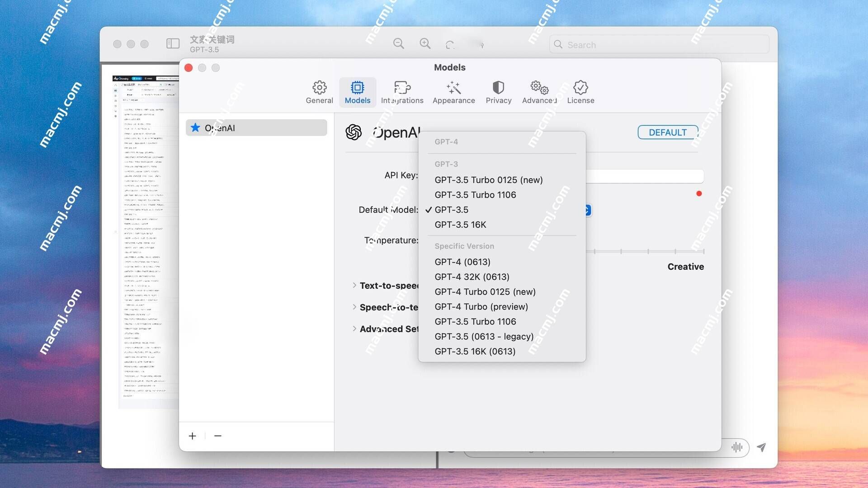Select the OpenAI provider in sidebar
The image size is (868, 488).
(x=256, y=128)
